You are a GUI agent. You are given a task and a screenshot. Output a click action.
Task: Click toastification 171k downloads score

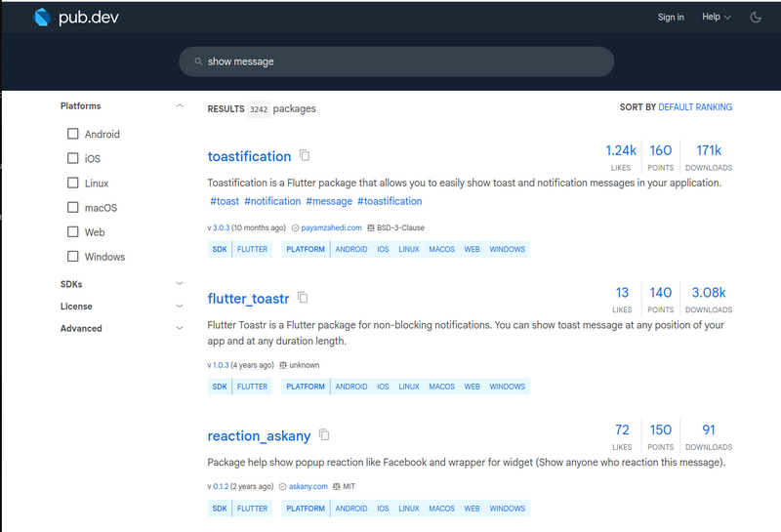click(709, 156)
